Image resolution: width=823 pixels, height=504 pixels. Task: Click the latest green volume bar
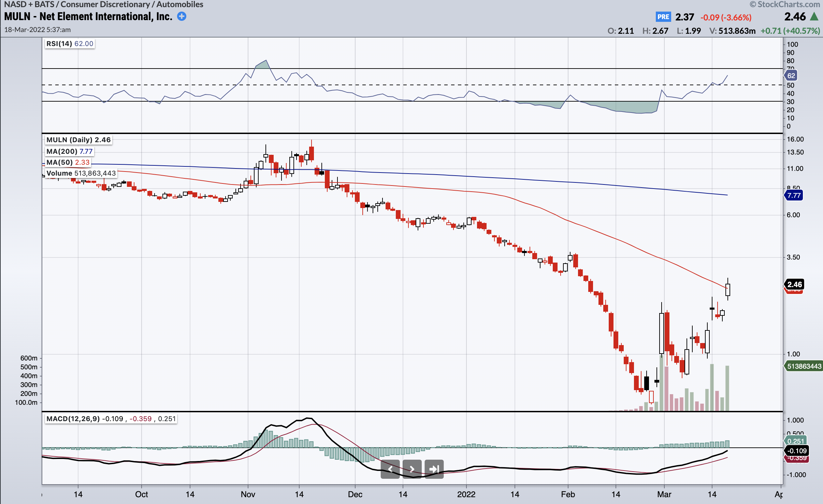click(727, 388)
